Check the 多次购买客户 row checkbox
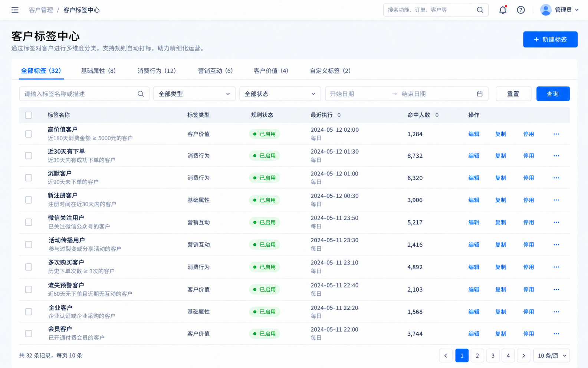Screen dimensions: 588x368 click(29, 267)
